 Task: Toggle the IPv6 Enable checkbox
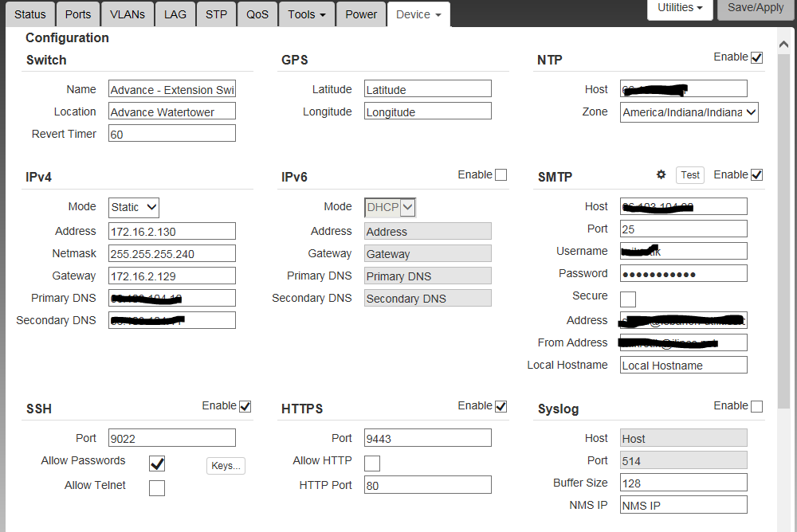click(501, 175)
